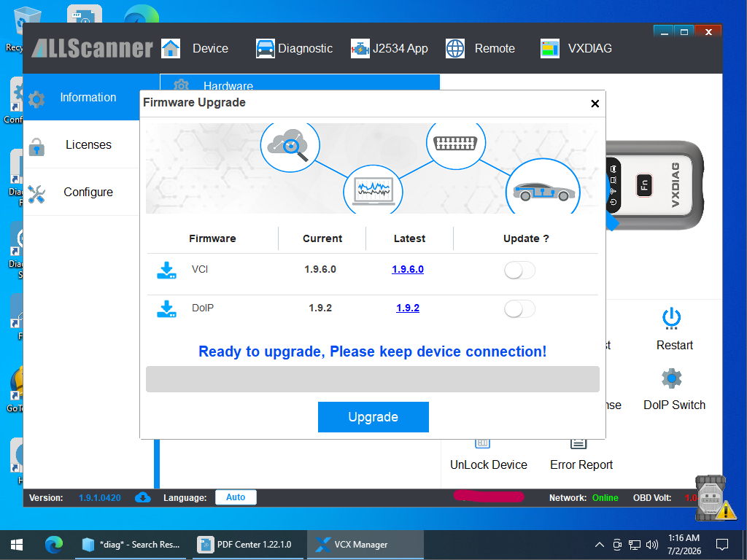Image resolution: width=747 pixels, height=560 pixels.
Task: Click the DoIP firmware download icon
Action: [166, 308]
